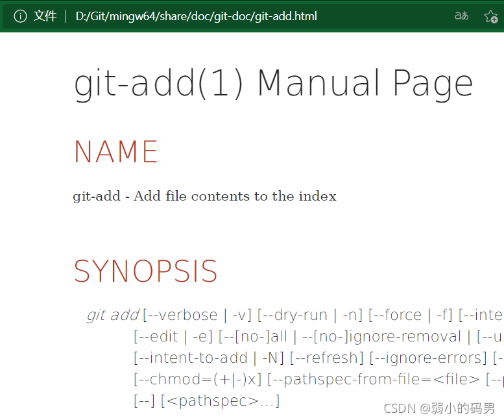This screenshot has width=504, height=420.
Task: Click the NAME section heading
Action: tap(116, 151)
